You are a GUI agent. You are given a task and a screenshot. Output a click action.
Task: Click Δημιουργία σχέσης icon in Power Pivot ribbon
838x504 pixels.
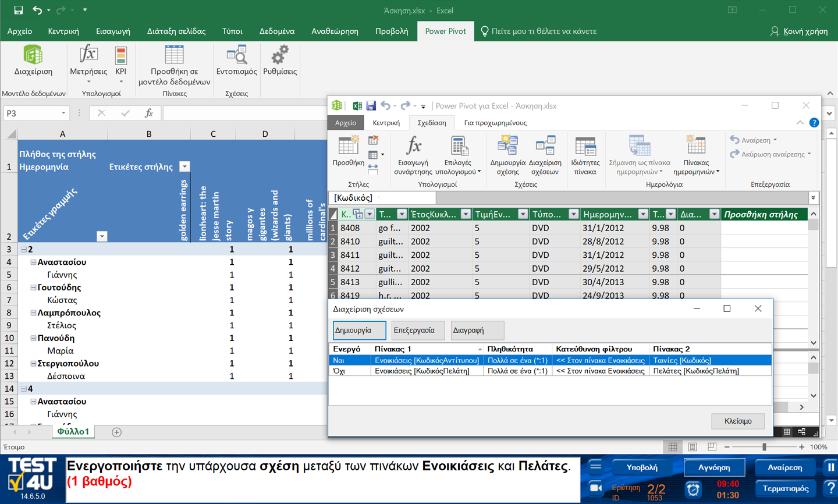pos(507,145)
